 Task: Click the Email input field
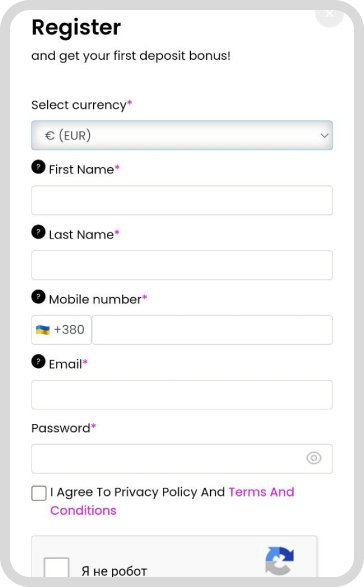pos(182,395)
